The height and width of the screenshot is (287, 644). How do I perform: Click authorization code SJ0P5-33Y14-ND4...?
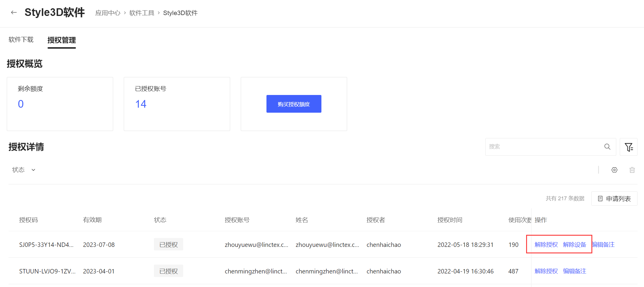point(46,245)
